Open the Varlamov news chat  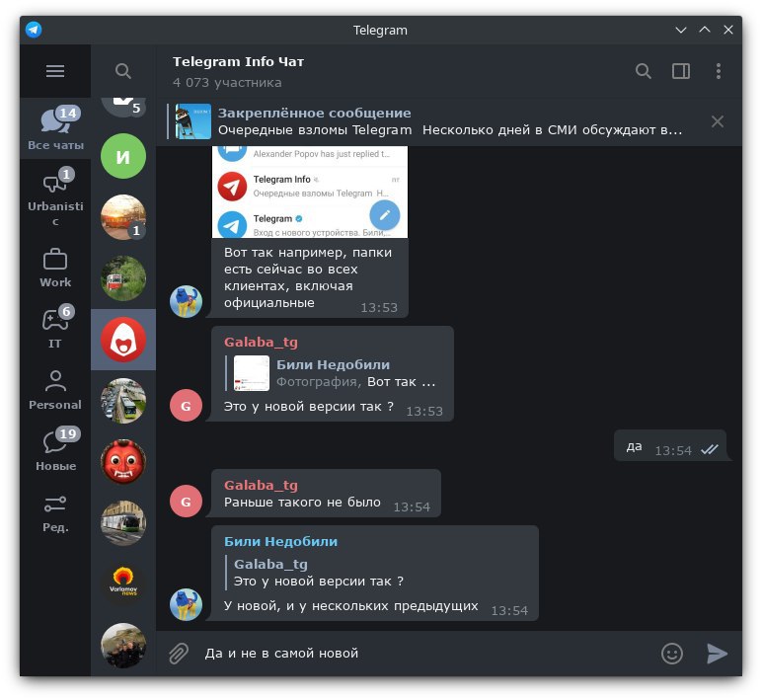point(123,584)
